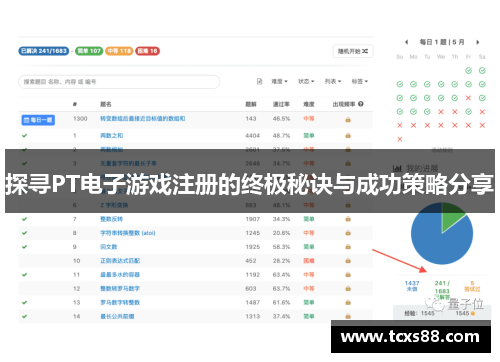
Task: Open the 难度 difficulty filter dropdown
Action: pos(279,81)
